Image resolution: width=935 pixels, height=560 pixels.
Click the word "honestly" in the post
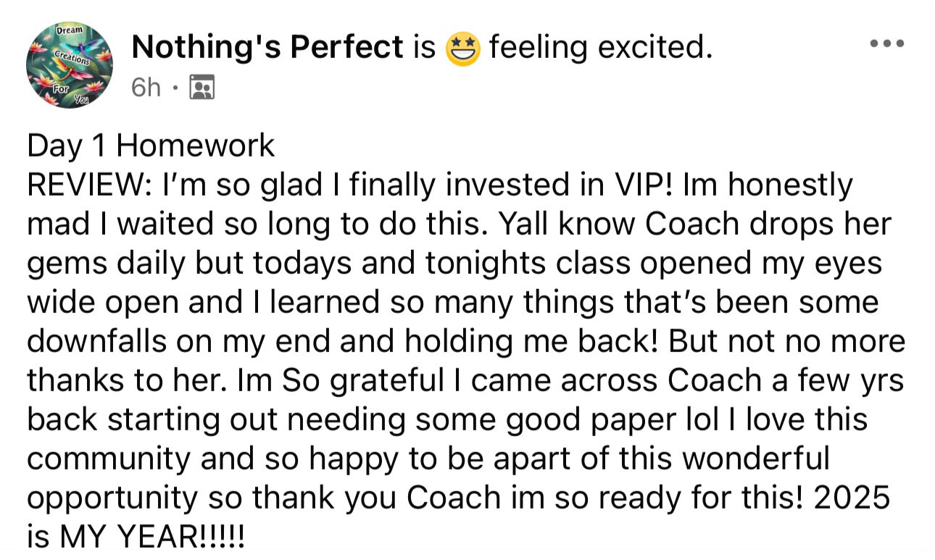pyautogui.click(x=791, y=187)
